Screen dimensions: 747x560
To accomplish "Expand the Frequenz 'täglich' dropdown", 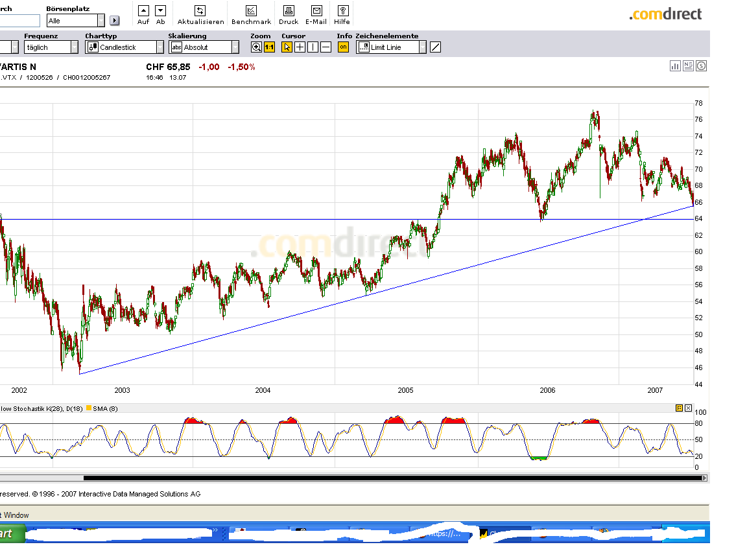I will [x=73, y=47].
